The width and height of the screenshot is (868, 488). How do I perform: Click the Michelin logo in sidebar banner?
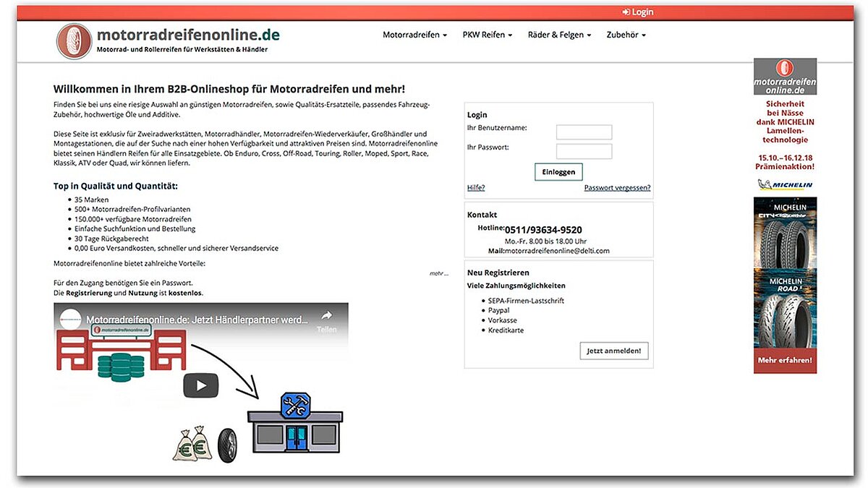(x=785, y=184)
